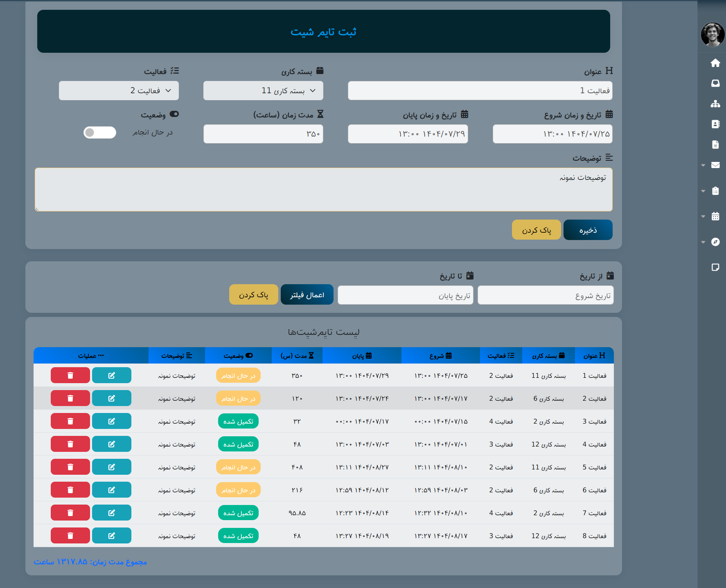The width and height of the screenshot is (726, 588).
Task: Open the فعالیت 2 activity dropdown
Action: tap(119, 90)
